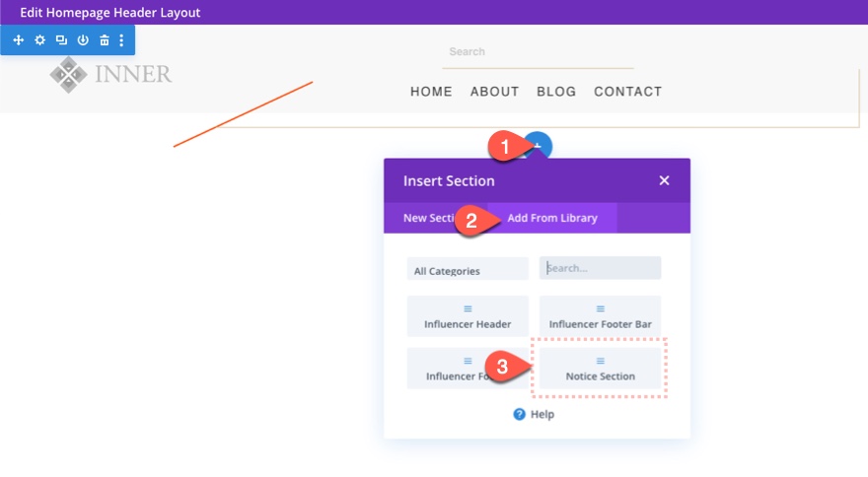
Task: Click the HOME menu item
Action: [x=431, y=92]
